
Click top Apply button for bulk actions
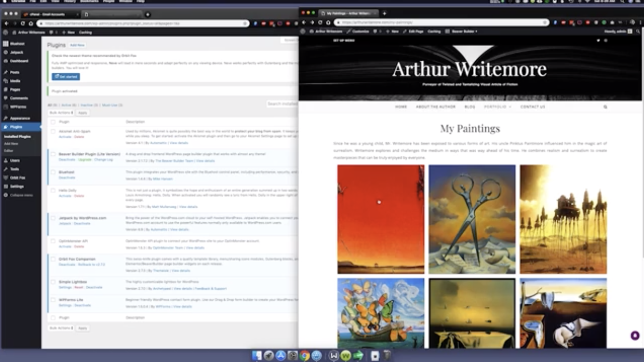click(x=82, y=113)
